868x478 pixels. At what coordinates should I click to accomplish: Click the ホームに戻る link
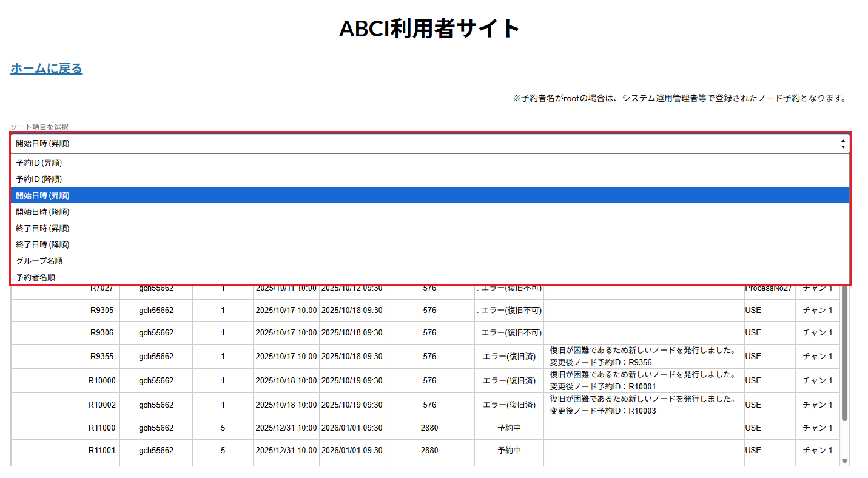coord(46,69)
